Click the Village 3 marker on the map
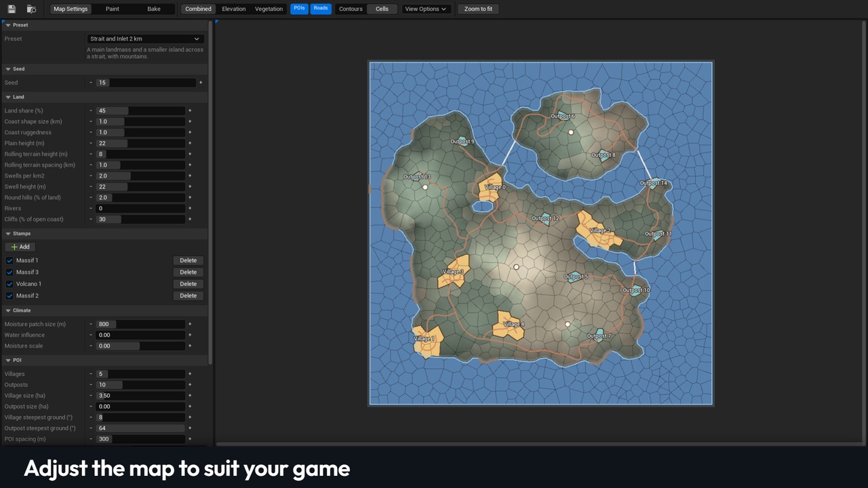868x488 pixels. 454,272
